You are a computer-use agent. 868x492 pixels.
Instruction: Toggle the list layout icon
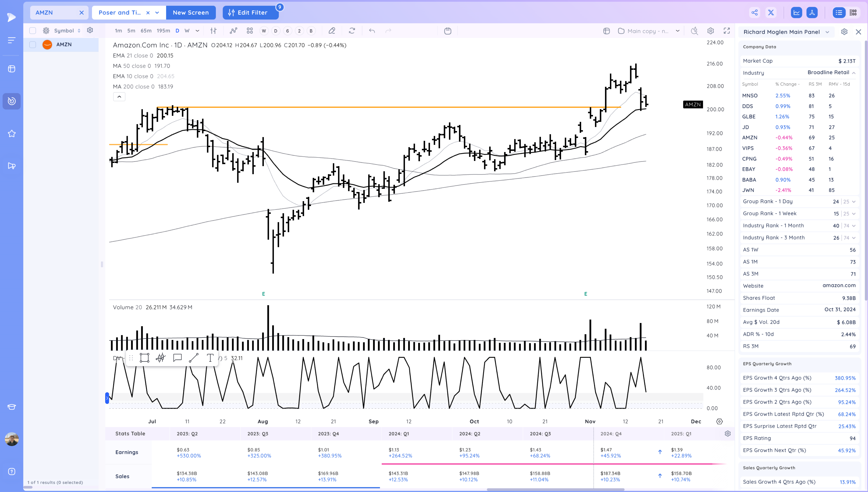click(839, 13)
